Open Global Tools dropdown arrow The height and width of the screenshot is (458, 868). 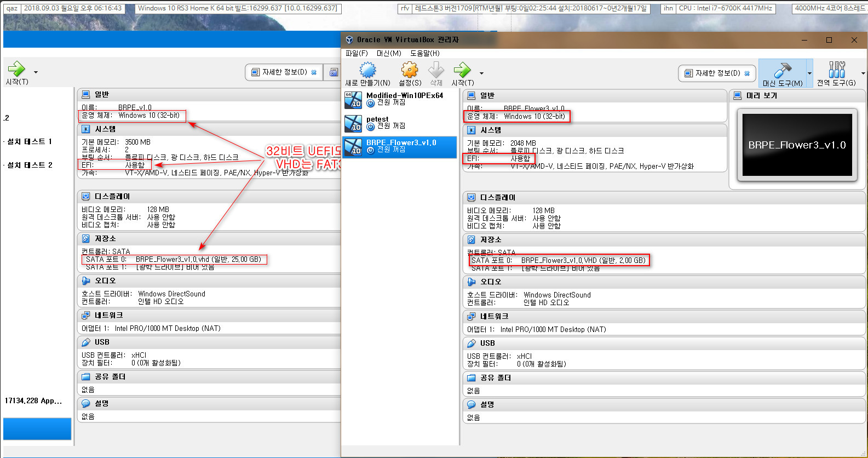tap(863, 73)
